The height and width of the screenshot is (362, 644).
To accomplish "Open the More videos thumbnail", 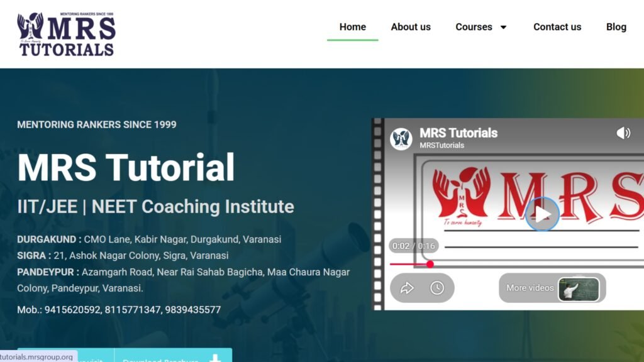I will tap(579, 289).
